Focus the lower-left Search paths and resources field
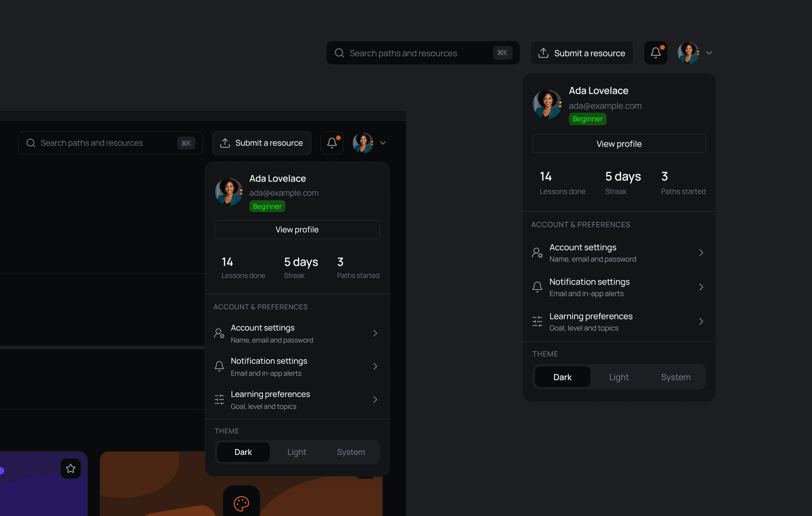Viewport: 812px width, 516px height. click(x=111, y=143)
